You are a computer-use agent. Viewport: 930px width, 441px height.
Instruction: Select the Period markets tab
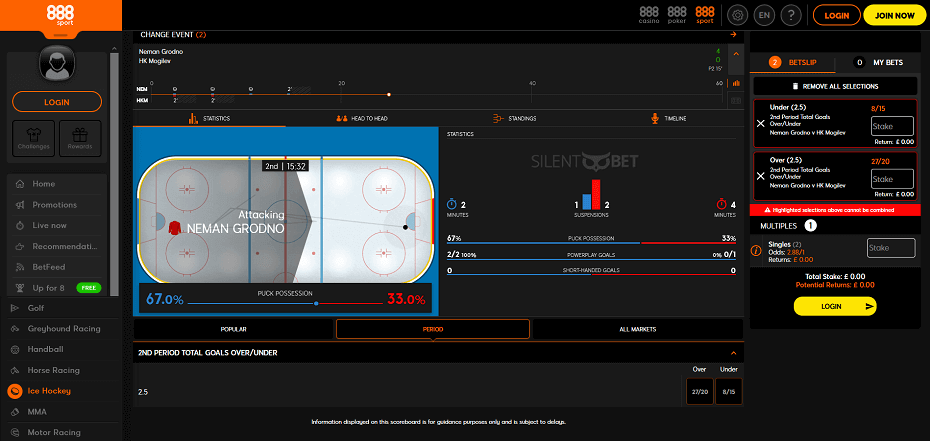(432, 329)
